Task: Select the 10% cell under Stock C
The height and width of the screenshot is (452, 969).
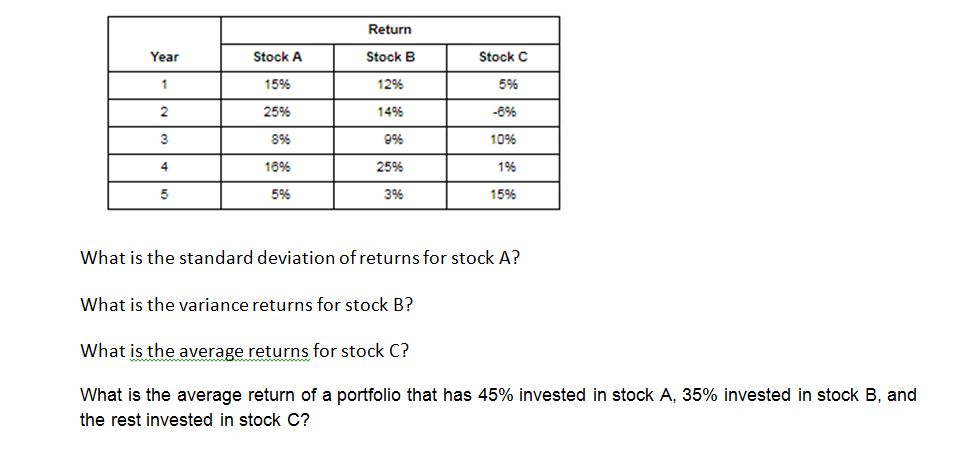Action: (503, 140)
